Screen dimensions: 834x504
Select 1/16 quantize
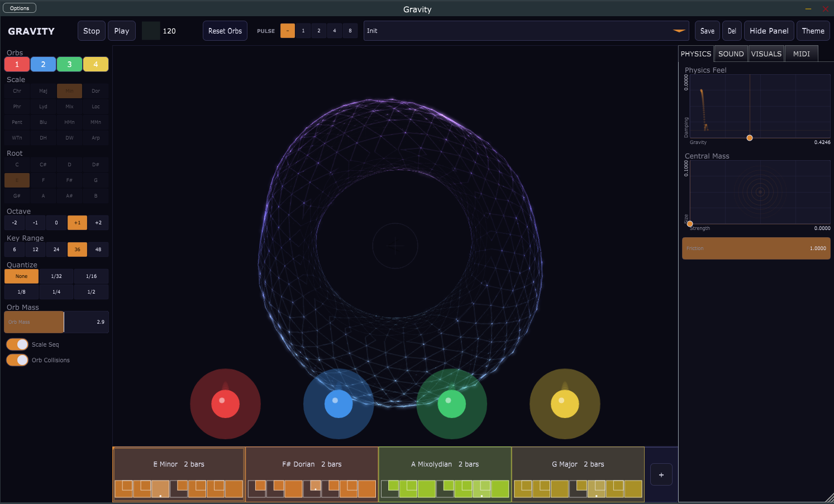tap(91, 276)
